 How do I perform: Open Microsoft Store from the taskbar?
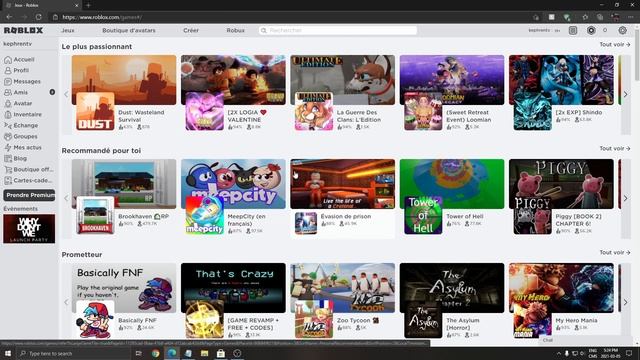point(221,353)
